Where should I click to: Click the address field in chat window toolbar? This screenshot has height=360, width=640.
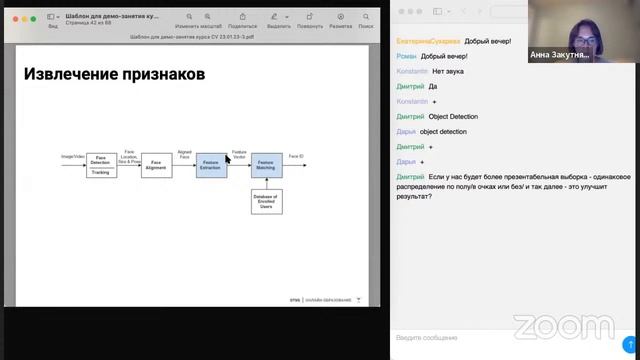click(x=509, y=11)
